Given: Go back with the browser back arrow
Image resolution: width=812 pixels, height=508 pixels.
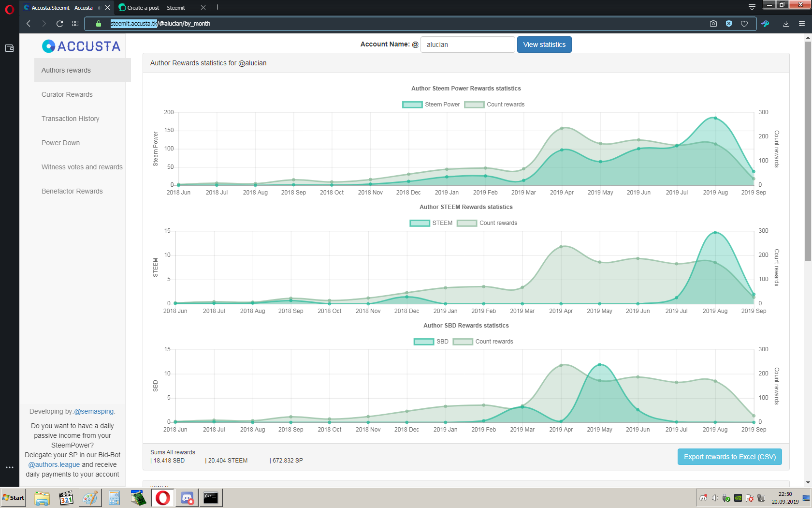Looking at the screenshot, I should pyautogui.click(x=29, y=23).
